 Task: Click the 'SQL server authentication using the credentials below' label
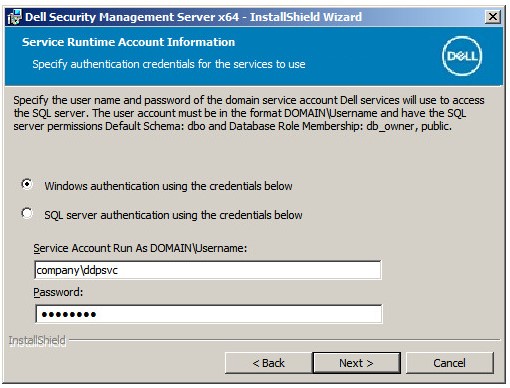(x=173, y=215)
